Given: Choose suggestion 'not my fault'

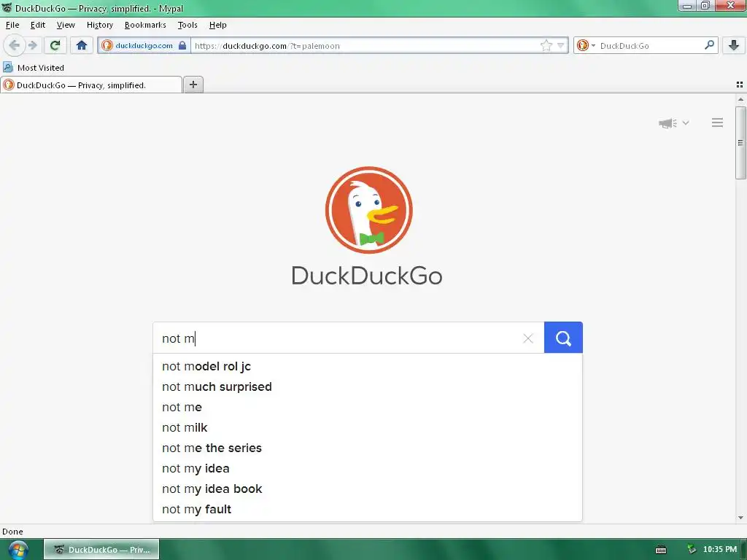Looking at the screenshot, I should pyautogui.click(x=368, y=510).
